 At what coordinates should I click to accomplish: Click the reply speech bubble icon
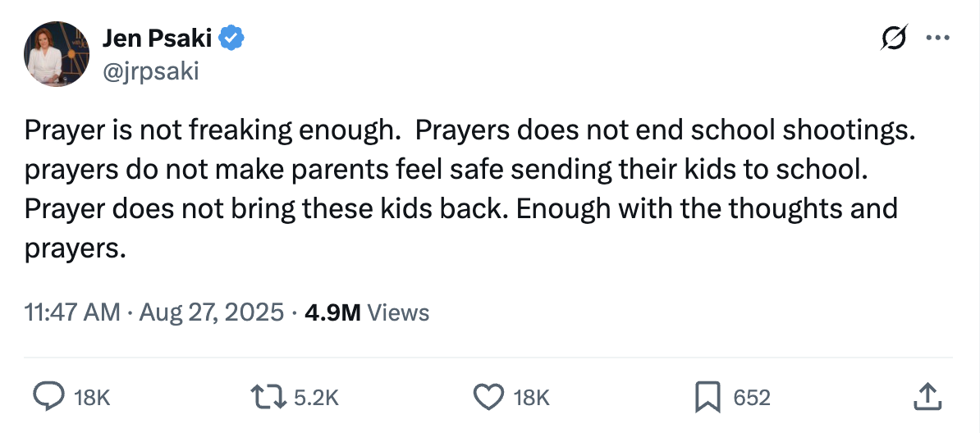tap(48, 398)
